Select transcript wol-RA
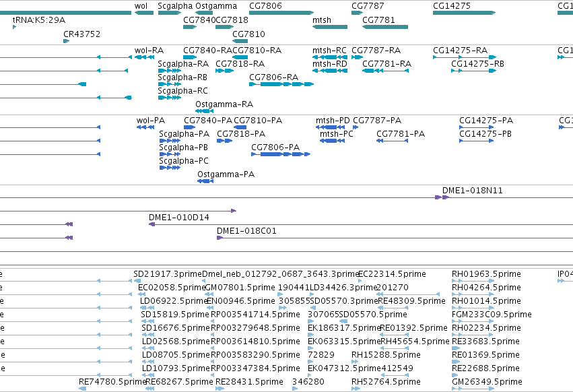 point(144,57)
